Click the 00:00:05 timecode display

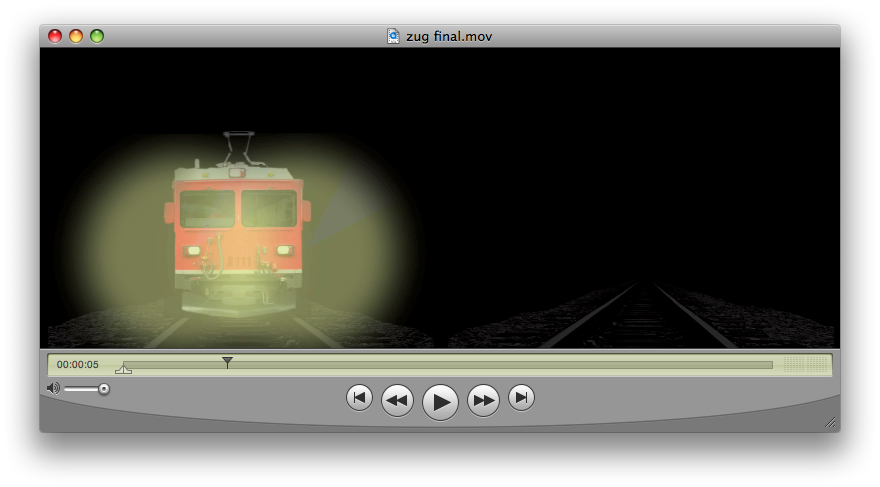point(78,365)
